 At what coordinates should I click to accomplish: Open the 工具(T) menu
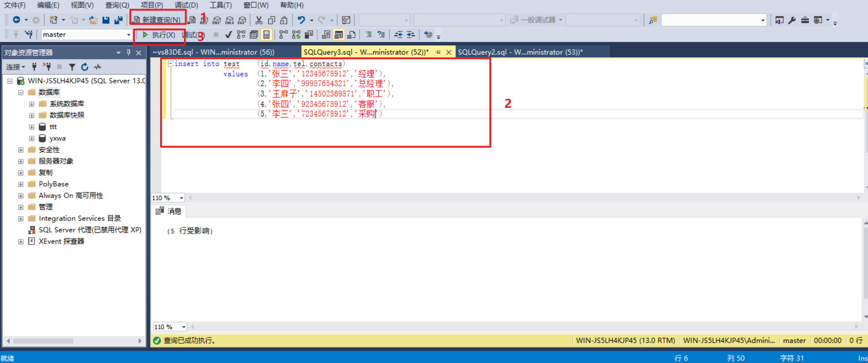click(221, 5)
